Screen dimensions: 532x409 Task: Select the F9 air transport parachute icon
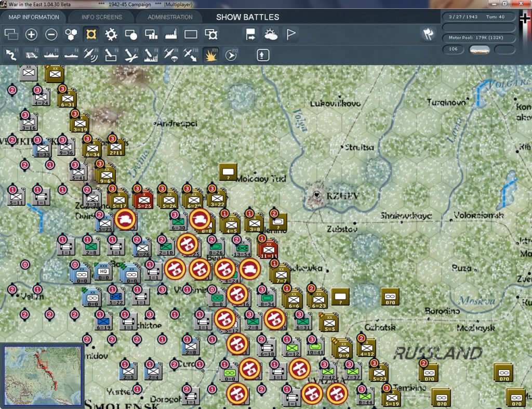pos(170,55)
